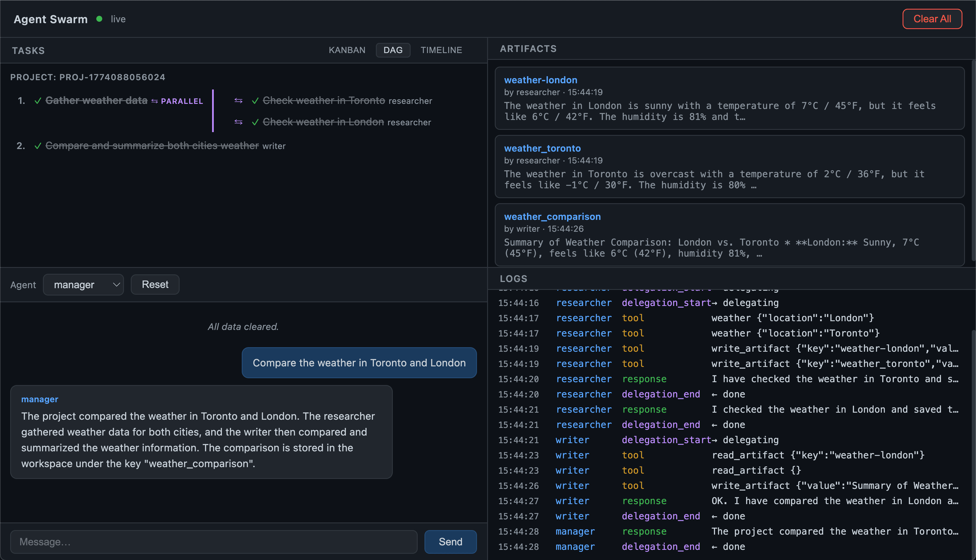Open the weather-london artifact
976x560 pixels.
[540, 80]
